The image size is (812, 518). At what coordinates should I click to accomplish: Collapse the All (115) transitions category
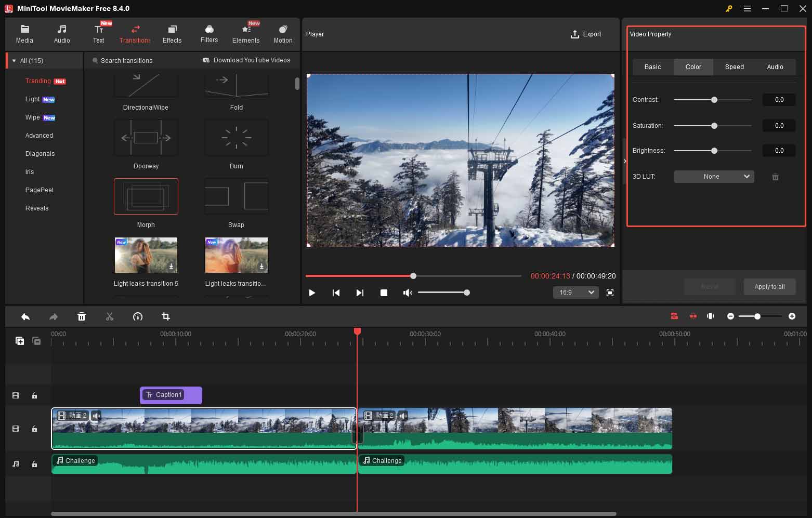[x=14, y=60]
